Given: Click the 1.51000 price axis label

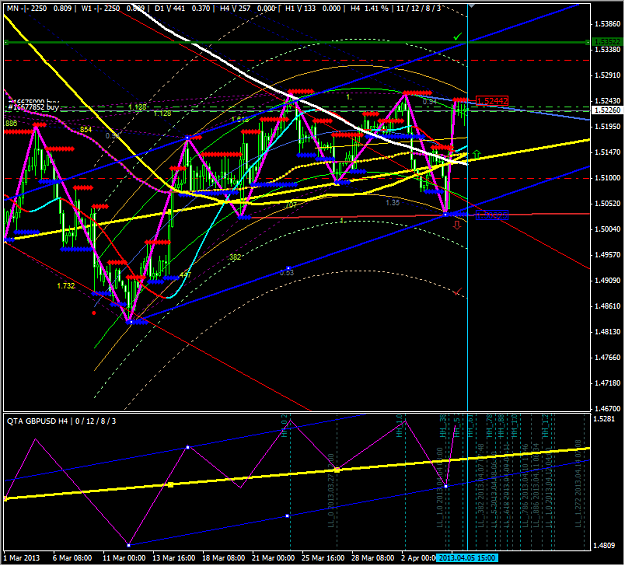Looking at the screenshot, I should pos(607,178).
